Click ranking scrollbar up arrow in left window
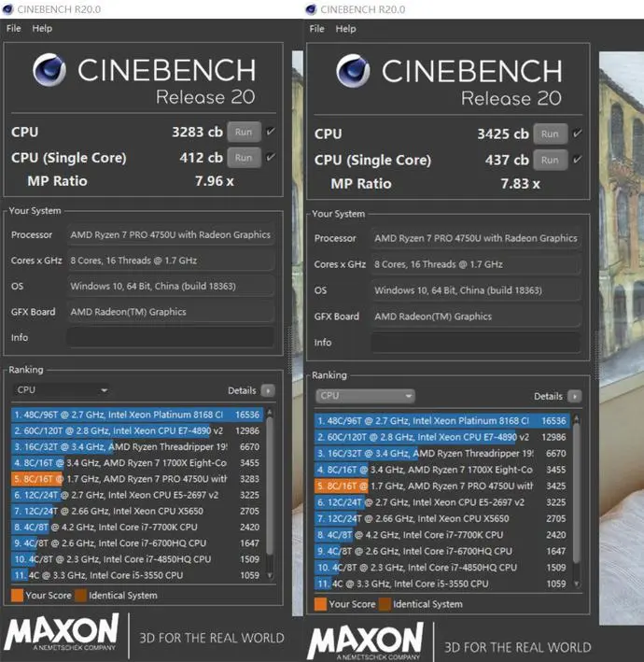The width and height of the screenshot is (644, 662). point(270,412)
